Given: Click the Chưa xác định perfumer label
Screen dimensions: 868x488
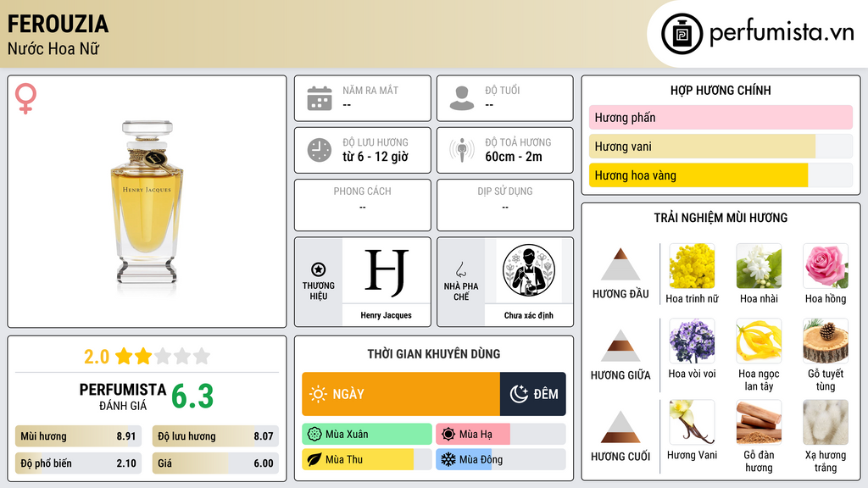Looking at the screenshot, I should tap(529, 315).
